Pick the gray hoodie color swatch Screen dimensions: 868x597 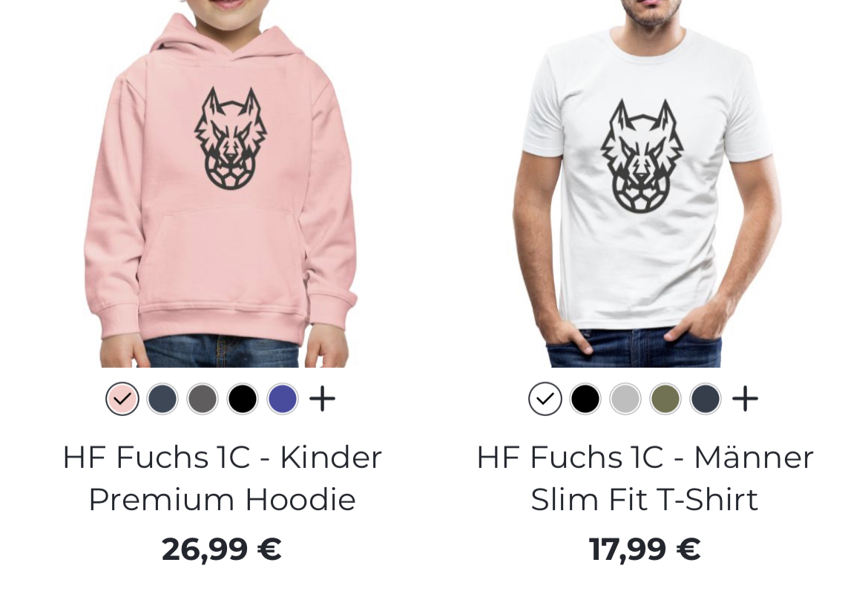[x=203, y=399]
